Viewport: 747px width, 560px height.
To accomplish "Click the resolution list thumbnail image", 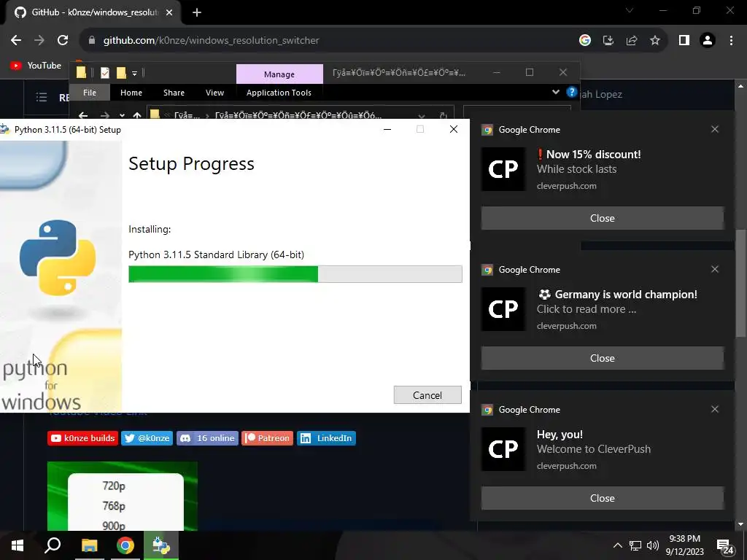I will pyautogui.click(x=123, y=496).
